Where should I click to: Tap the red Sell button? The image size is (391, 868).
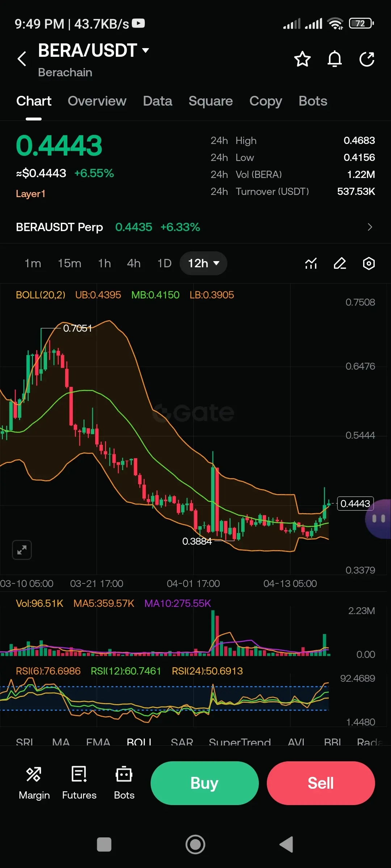(321, 783)
